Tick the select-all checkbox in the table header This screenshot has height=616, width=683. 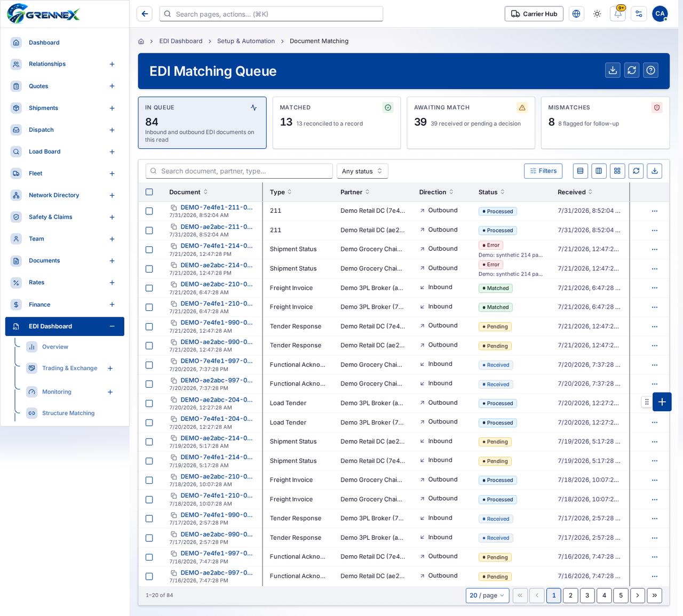149,192
